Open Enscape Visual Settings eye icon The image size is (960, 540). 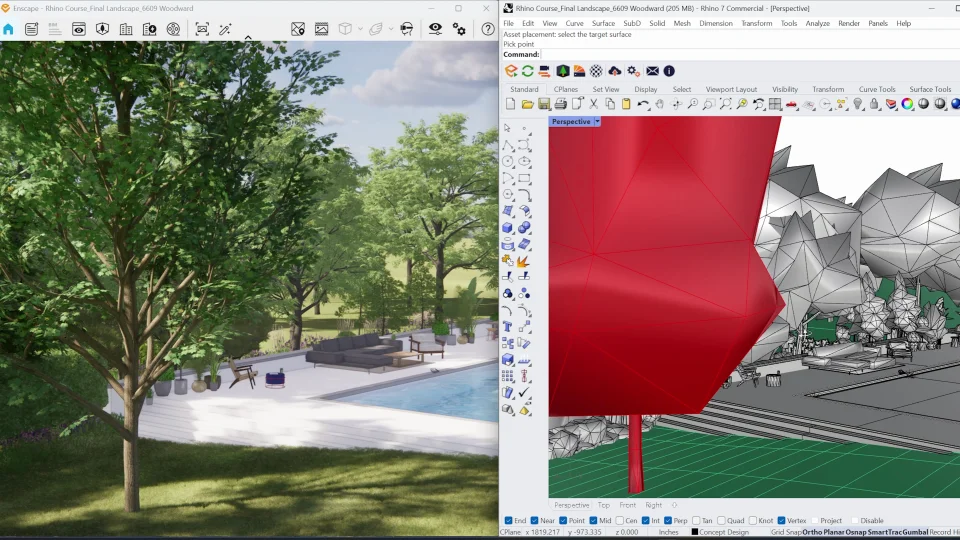[435, 29]
